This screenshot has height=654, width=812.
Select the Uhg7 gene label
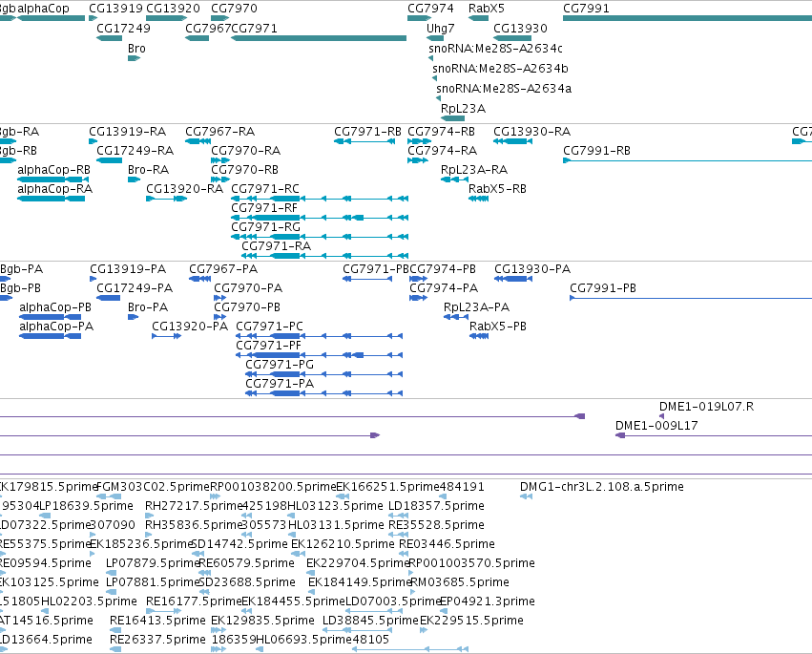[441, 29]
